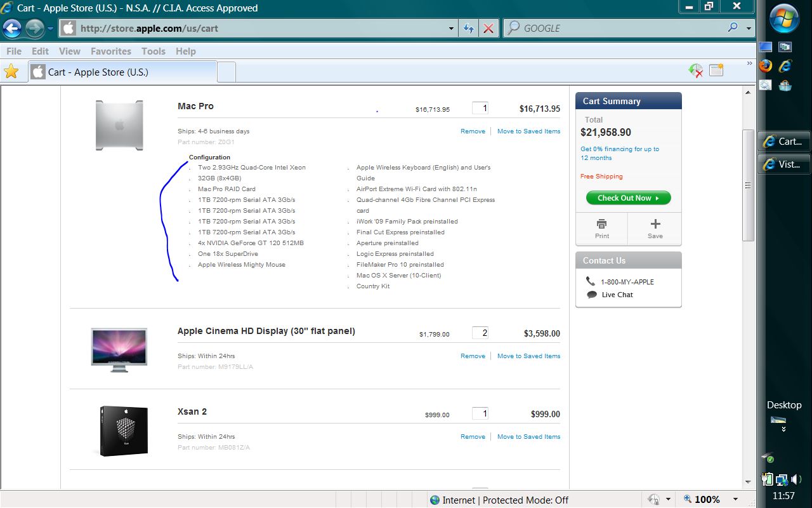This screenshot has width=812, height=508.
Task: Click the page icon in the address bar
Action: coord(69,29)
